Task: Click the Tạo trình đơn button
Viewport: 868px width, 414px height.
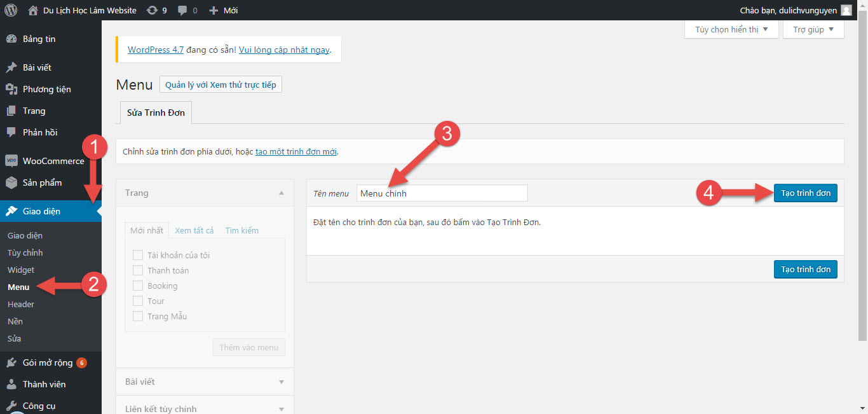Action: click(x=805, y=193)
